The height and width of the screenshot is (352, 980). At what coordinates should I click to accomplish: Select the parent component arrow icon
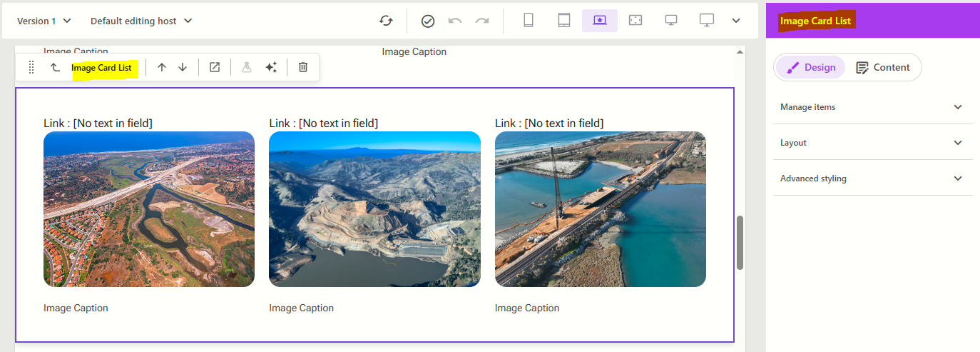pyautogui.click(x=55, y=67)
